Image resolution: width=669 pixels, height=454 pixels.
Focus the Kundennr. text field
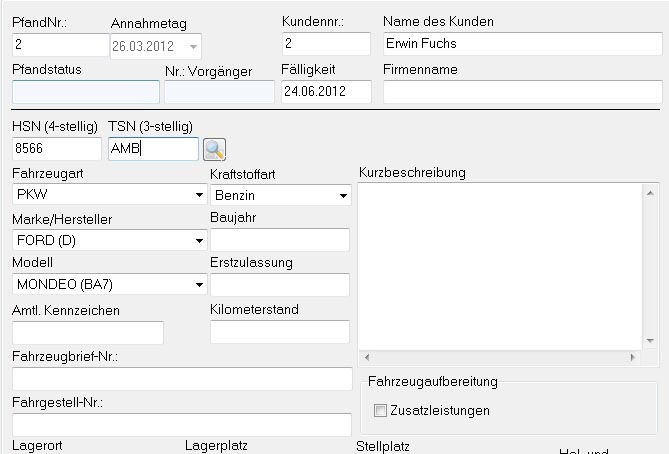click(x=326, y=44)
